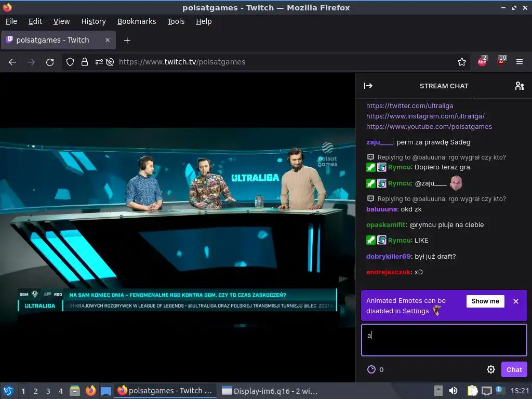Image resolution: width=532 pixels, height=399 pixels.
Task: Open uBlock Origin extension icon
Action: (501, 61)
